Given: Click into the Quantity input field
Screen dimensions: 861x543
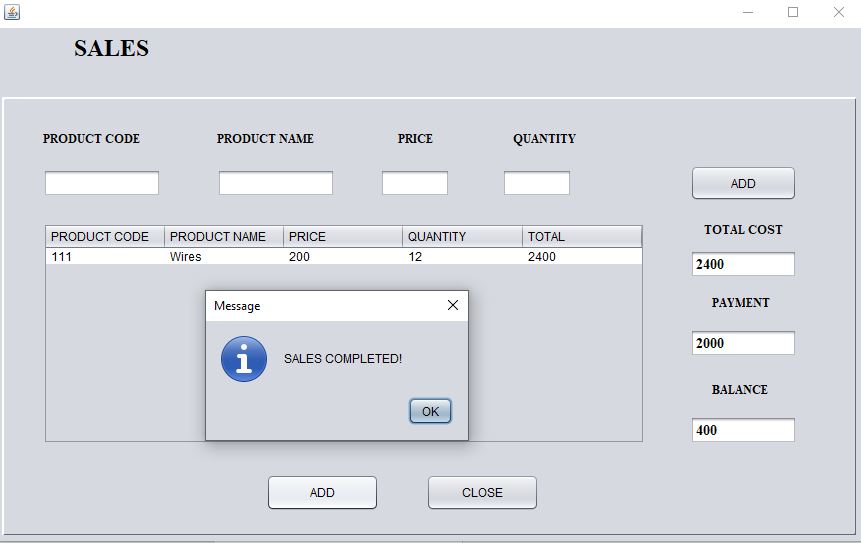Looking at the screenshot, I should (x=536, y=183).
